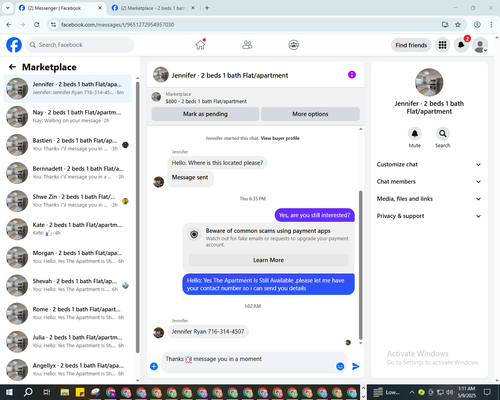
Task: Open the Julia conversation
Action: [x=67, y=342]
